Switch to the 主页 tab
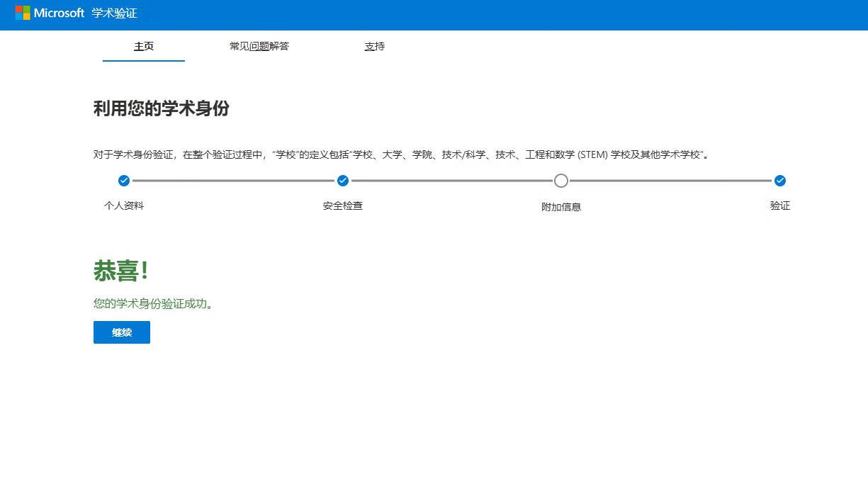Image resolution: width=868 pixels, height=484 pixels. click(144, 47)
